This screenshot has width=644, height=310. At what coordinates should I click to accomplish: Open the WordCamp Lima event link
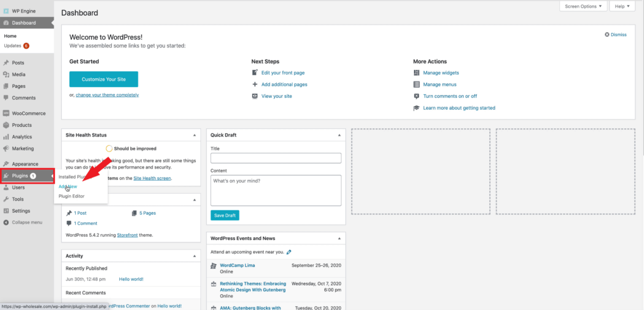[x=238, y=265]
